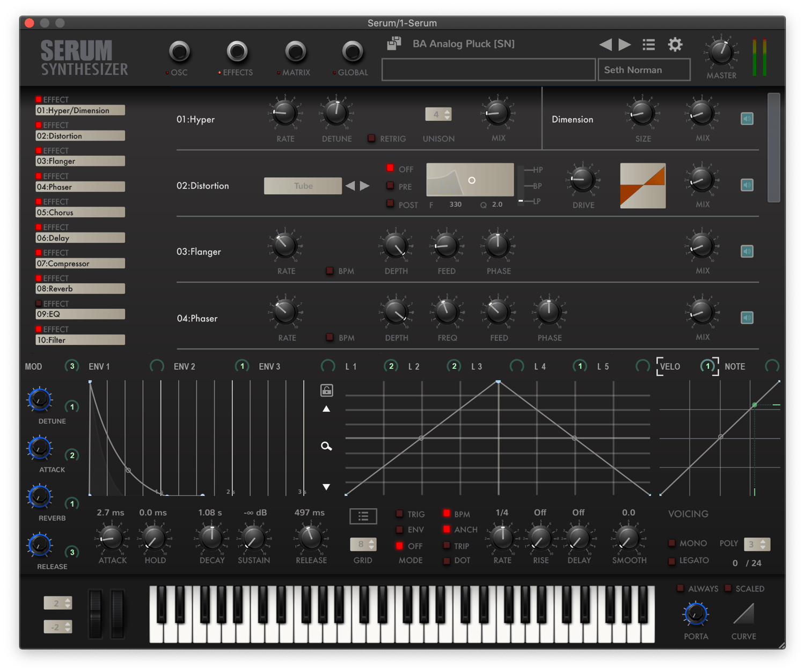Select the L 3 LFO tab
The width and height of the screenshot is (805, 672).
477,367
